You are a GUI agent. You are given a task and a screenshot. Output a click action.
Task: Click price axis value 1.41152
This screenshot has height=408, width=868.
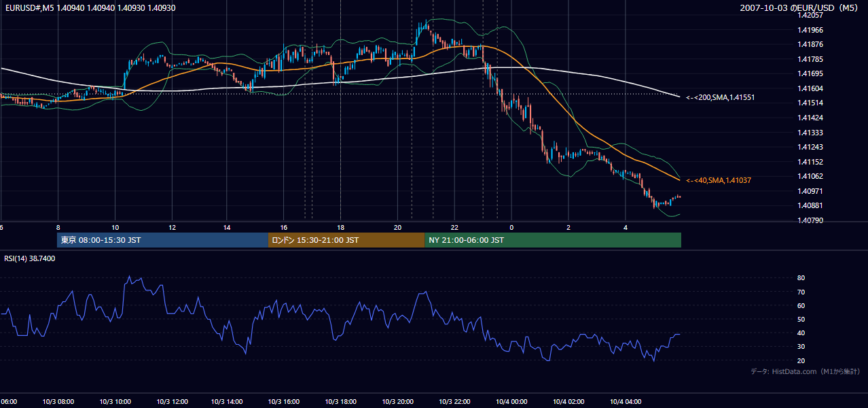[x=810, y=162]
